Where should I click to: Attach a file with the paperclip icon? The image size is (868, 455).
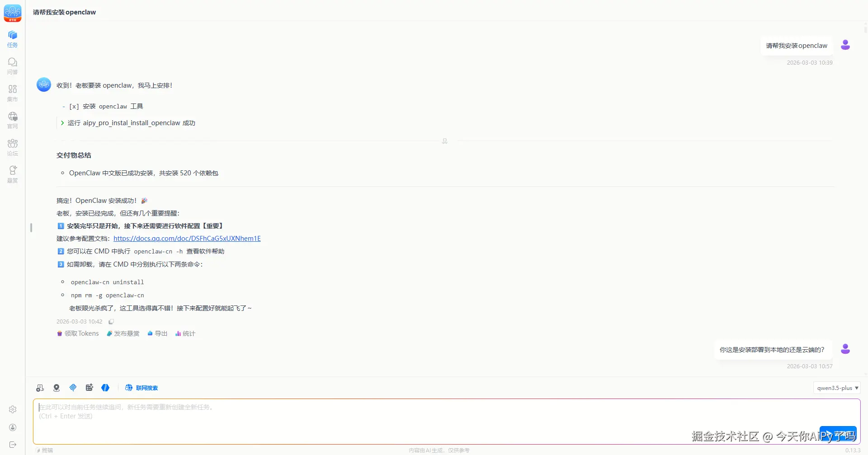tap(73, 388)
